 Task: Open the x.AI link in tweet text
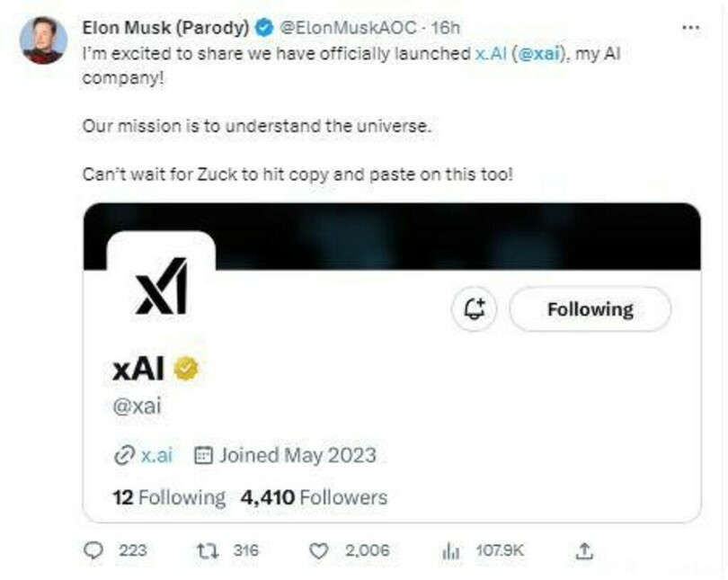point(493,53)
